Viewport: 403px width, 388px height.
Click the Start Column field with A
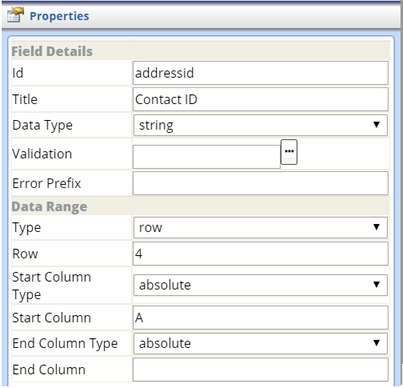click(261, 318)
